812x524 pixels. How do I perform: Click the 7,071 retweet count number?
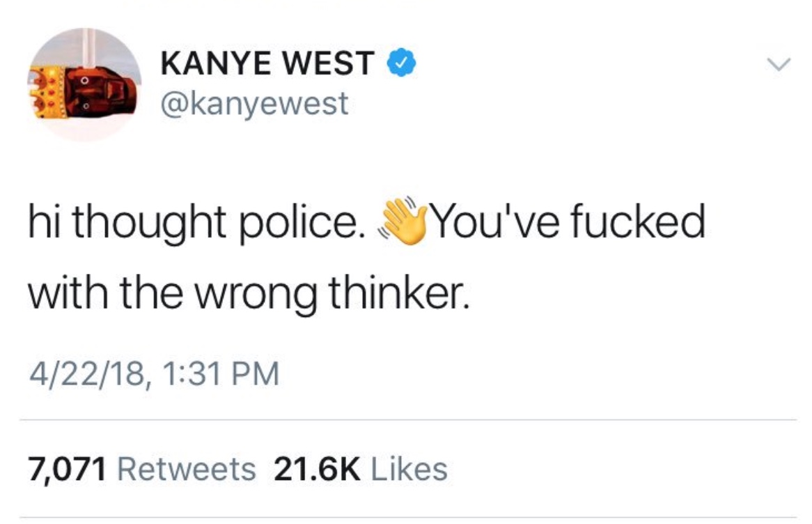click(68, 470)
